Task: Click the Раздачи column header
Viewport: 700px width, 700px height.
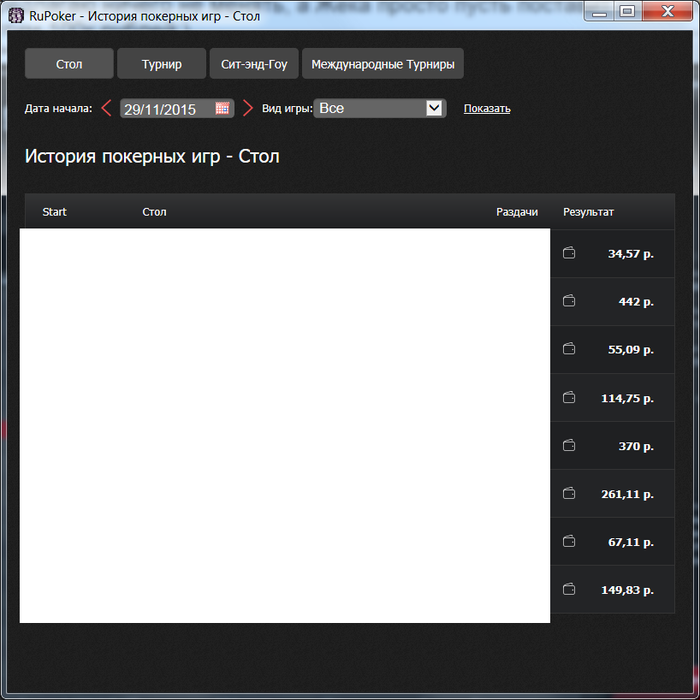Action: pos(517,212)
